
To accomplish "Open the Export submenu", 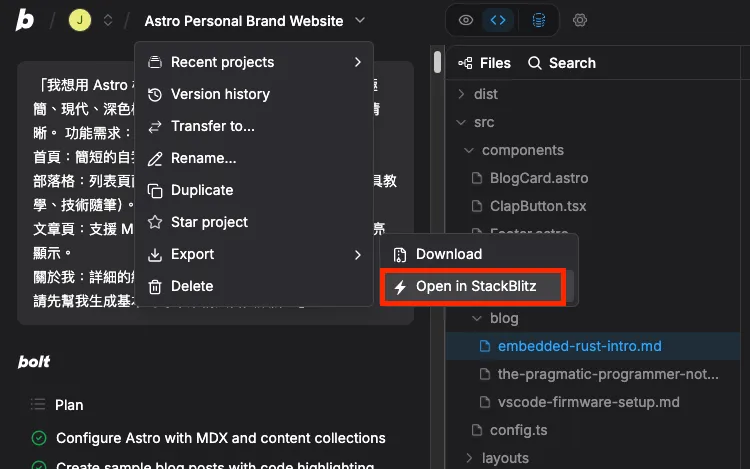I will click(x=254, y=254).
